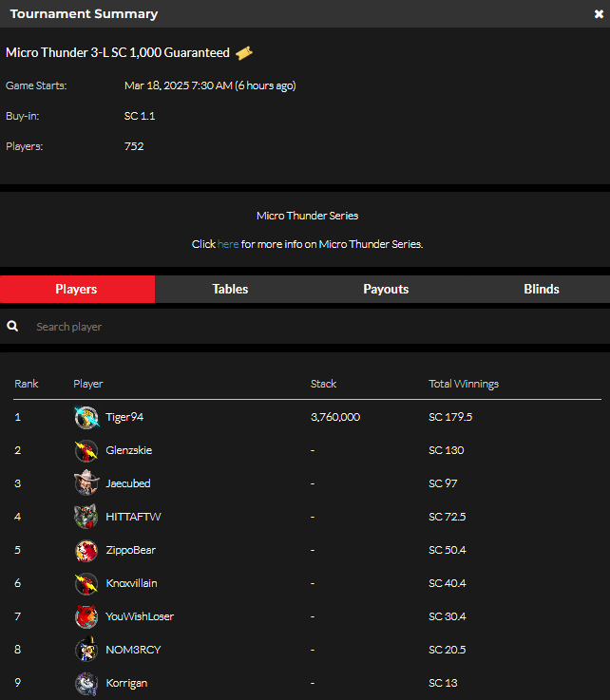Click the SC 72.5 winnings value
Screen dimensions: 610x700
(447, 517)
